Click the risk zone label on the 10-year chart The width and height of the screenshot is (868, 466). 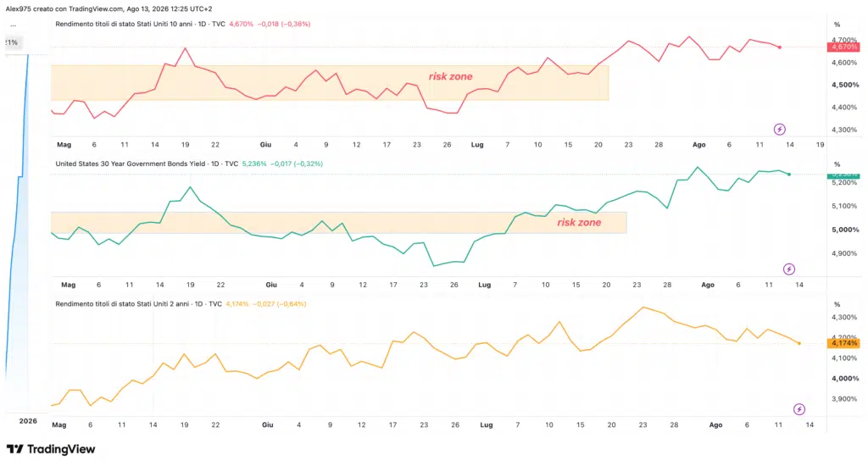pyautogui.click(x=451, y=76)
